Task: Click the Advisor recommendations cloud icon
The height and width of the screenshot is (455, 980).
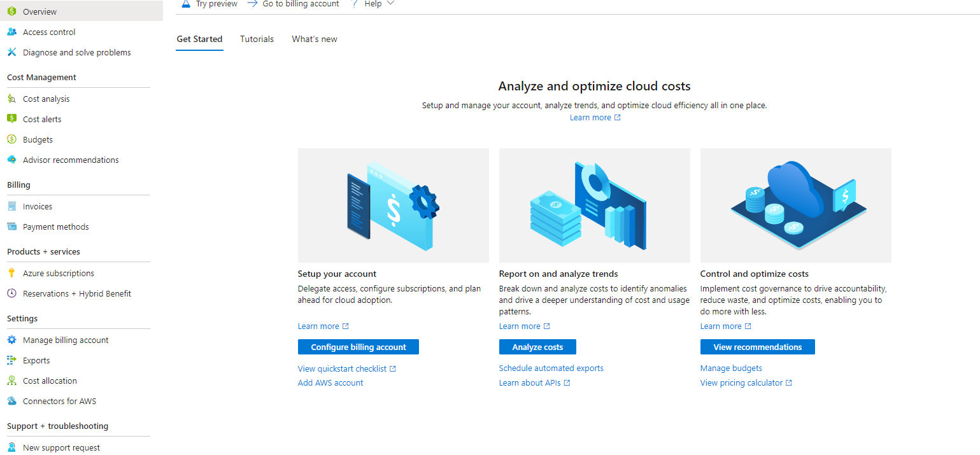Action: 11,160
